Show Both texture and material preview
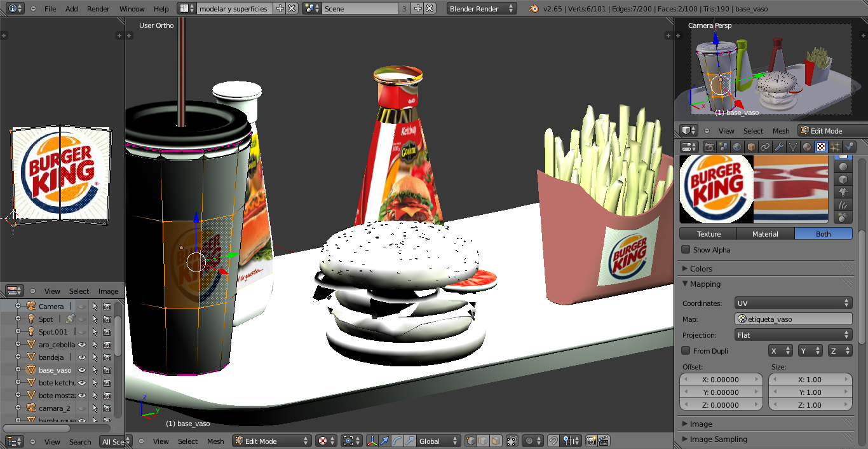Viewport: 868px width, 449px height. pyautogui.click(x=824, y=234)
